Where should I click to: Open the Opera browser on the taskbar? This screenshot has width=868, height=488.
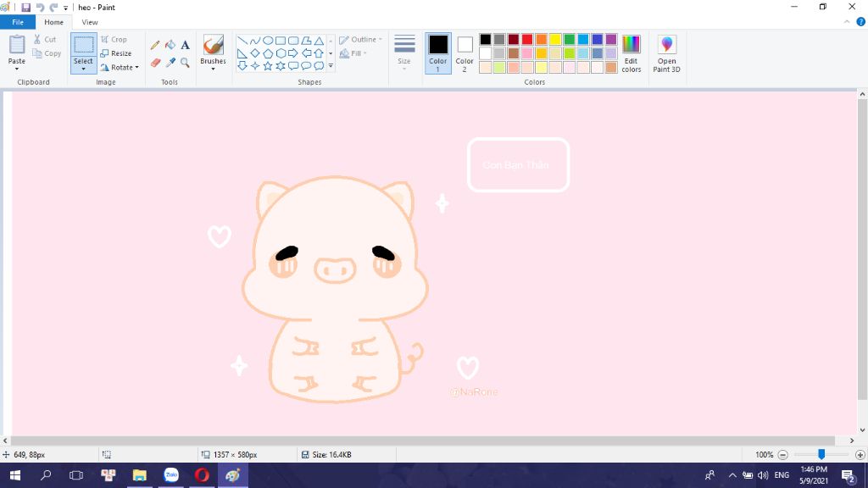click(x=202, y=475)
